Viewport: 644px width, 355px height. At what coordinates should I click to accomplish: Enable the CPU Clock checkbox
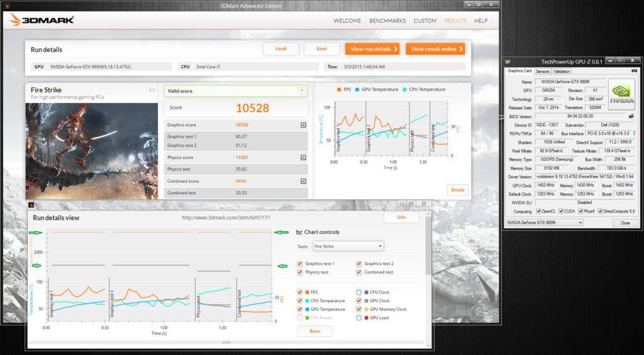tap(359, 292)
